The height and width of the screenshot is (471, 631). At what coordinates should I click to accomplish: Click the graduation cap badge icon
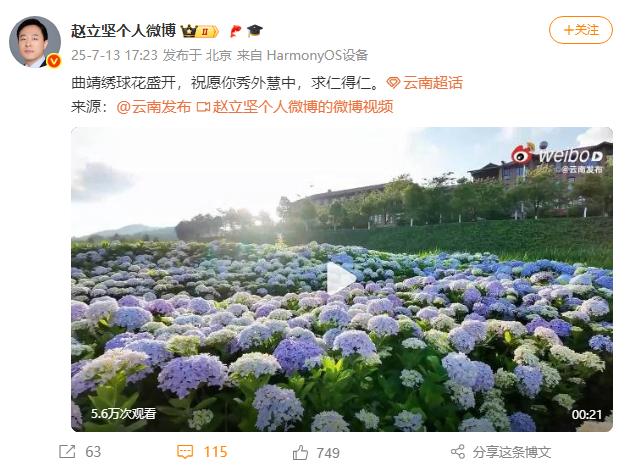[254, 31]
